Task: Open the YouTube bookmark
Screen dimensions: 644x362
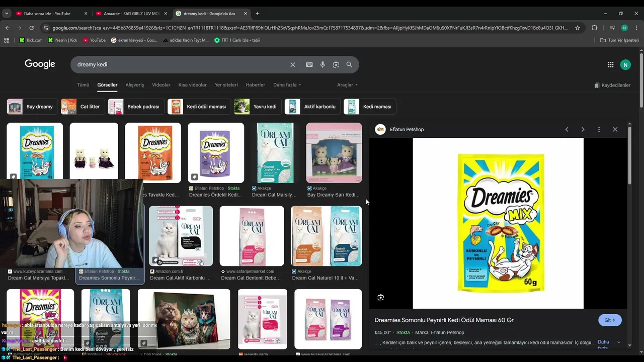Action: coord(95,40)
